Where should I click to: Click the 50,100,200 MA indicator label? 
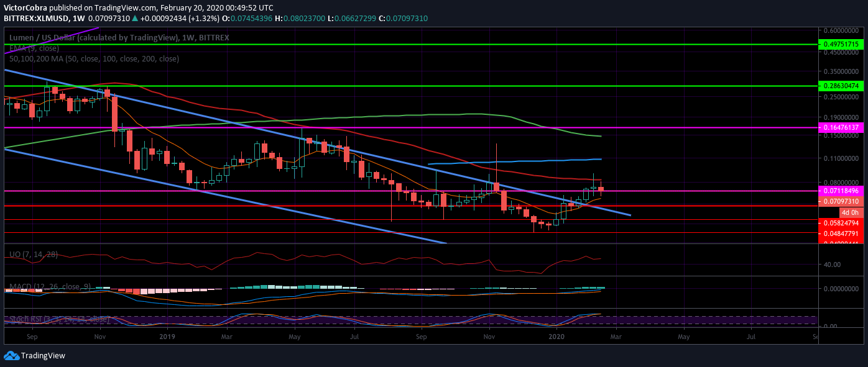point(94,59)
